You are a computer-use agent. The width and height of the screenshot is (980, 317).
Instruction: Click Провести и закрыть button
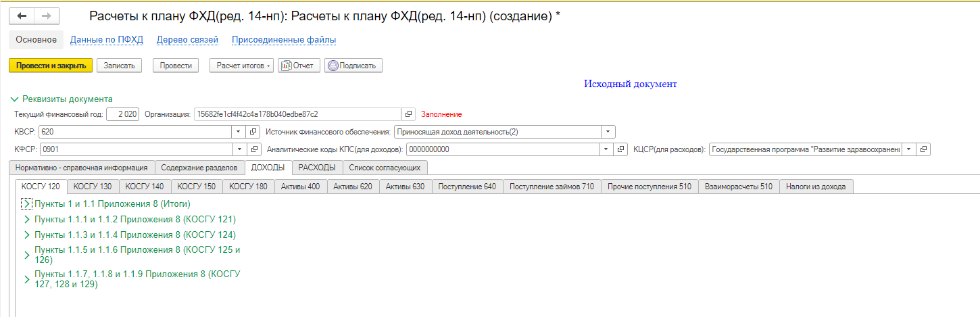point(51,66)
